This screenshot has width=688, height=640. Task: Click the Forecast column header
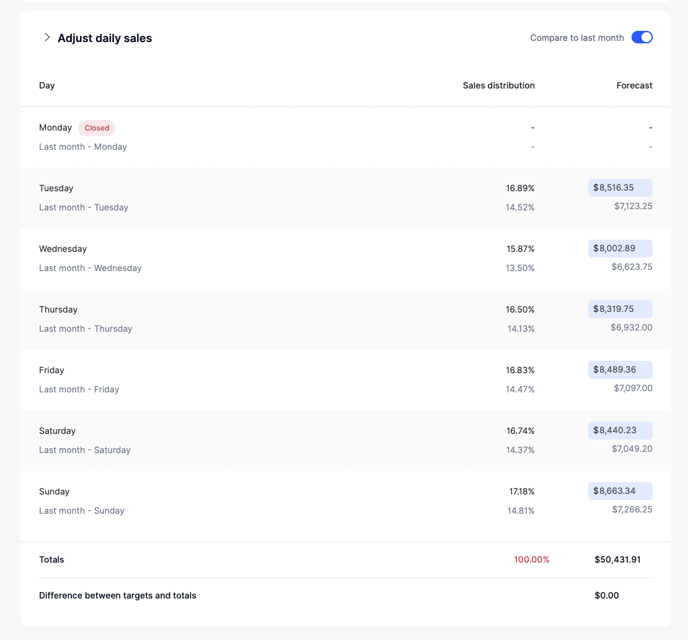pyautogui.click(x=634, y=86)
